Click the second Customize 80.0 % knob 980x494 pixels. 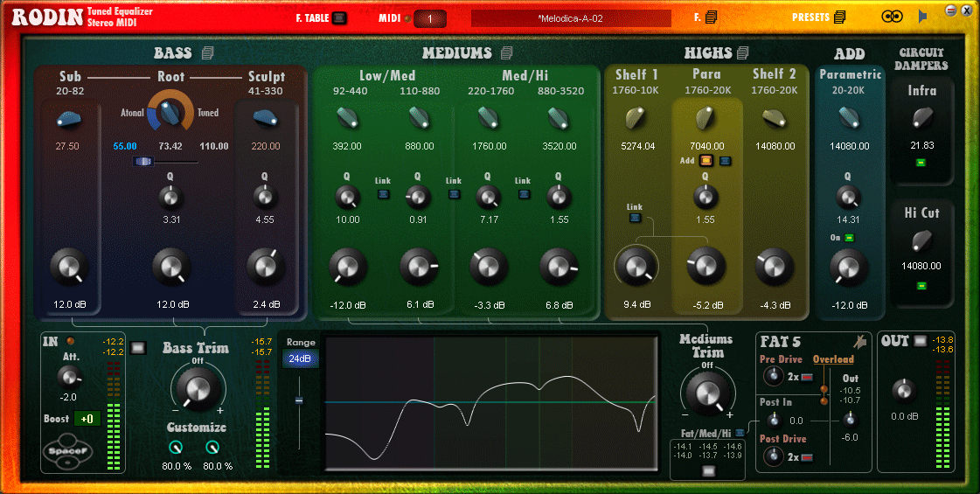[x=212, y=447]
